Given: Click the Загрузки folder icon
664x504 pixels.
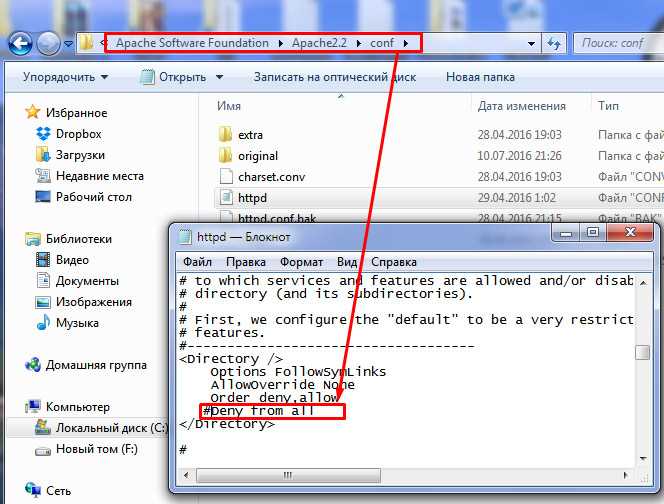Looking at the screenshot, I should (43, 155).
